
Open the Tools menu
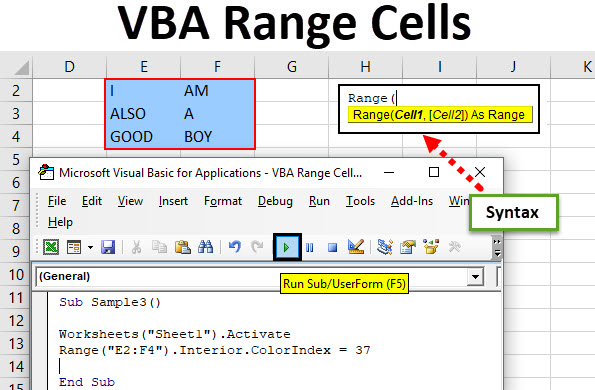pyautogui.click(x=360, y=201)
